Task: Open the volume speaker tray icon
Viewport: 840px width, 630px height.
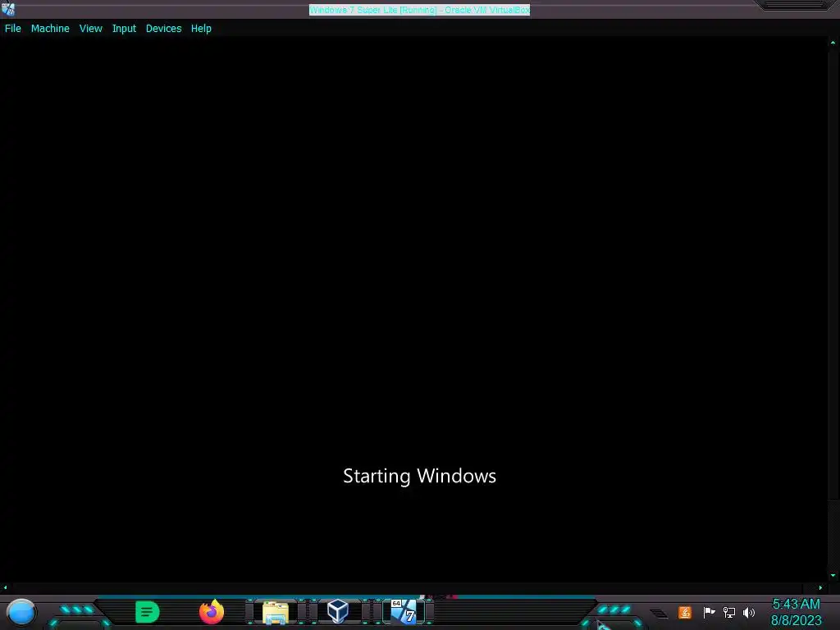Action: [749, 612]
